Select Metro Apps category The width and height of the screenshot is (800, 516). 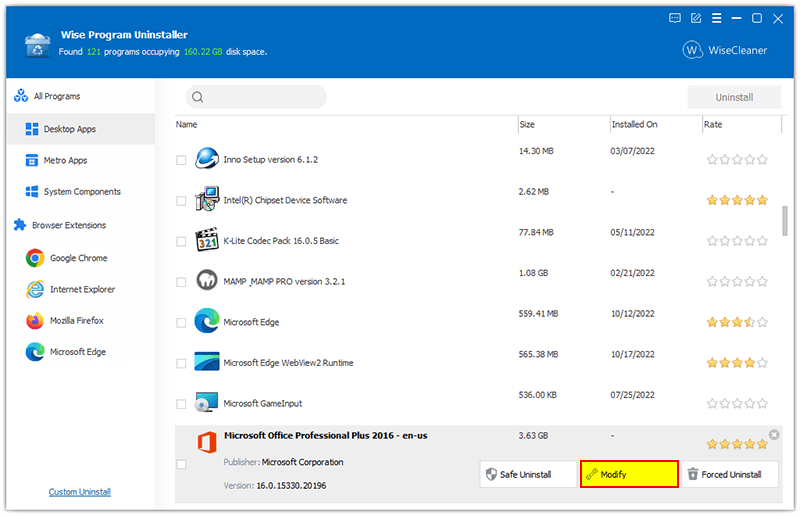[x=65, y=160]
